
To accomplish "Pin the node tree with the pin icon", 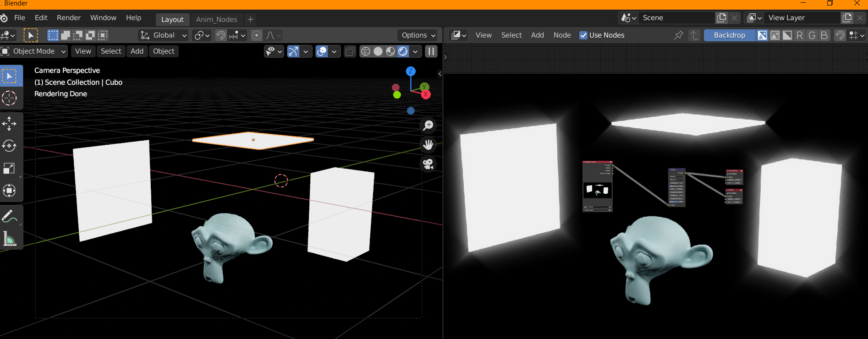I will point(679,35).
